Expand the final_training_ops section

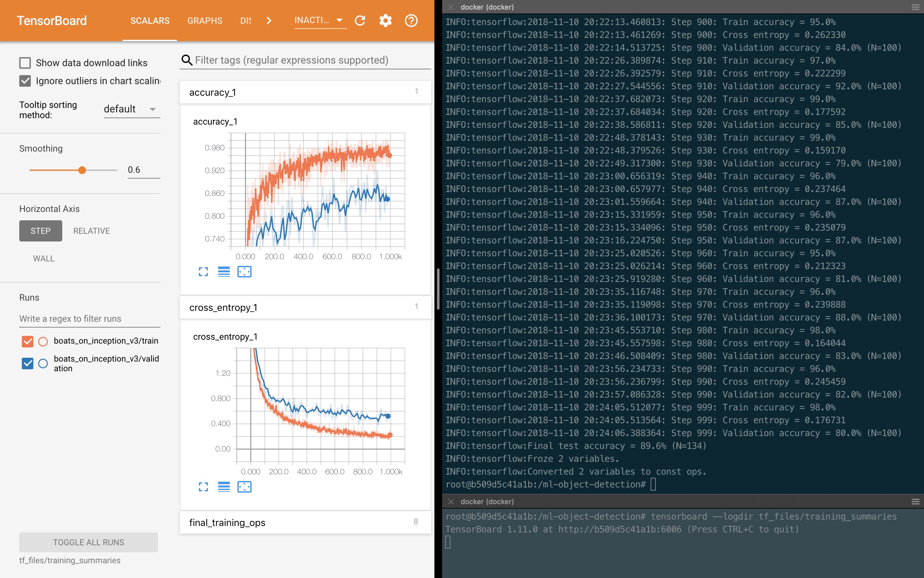[305, 522]
